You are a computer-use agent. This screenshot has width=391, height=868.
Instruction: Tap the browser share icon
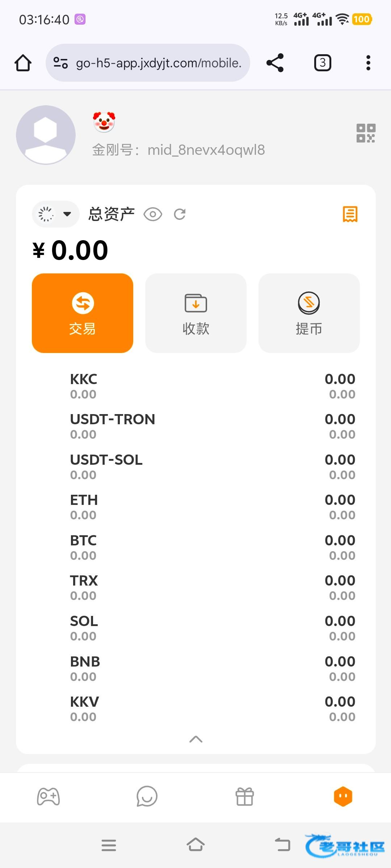(275, 63)
